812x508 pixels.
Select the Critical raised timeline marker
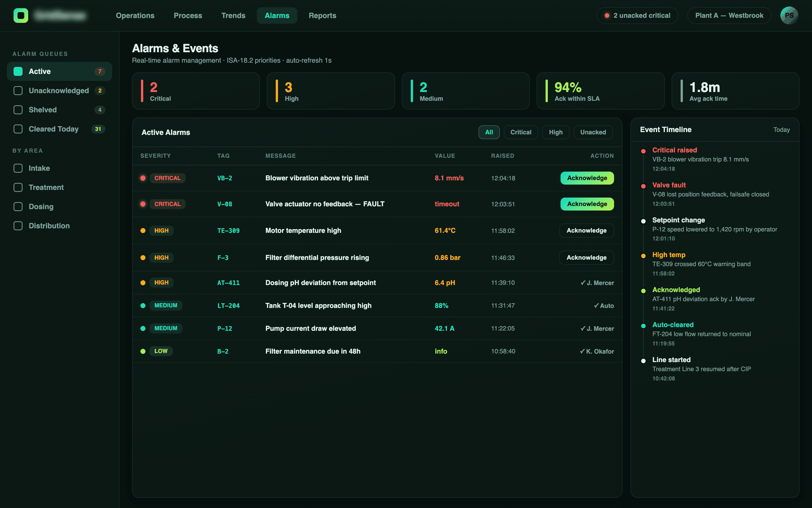(643, 151)
